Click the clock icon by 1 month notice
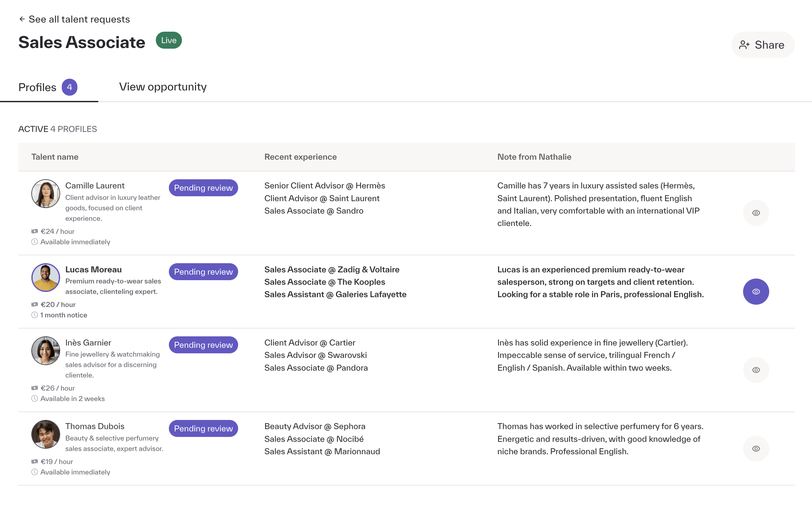This screenshot has height=514, width=812. tap(34, 315)
